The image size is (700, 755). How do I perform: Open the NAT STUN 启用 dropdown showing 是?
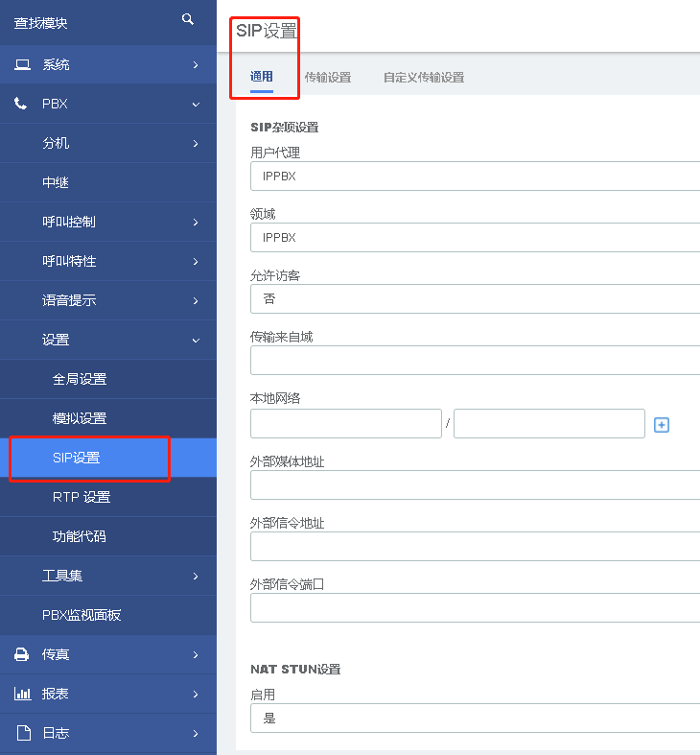[476, 719]
